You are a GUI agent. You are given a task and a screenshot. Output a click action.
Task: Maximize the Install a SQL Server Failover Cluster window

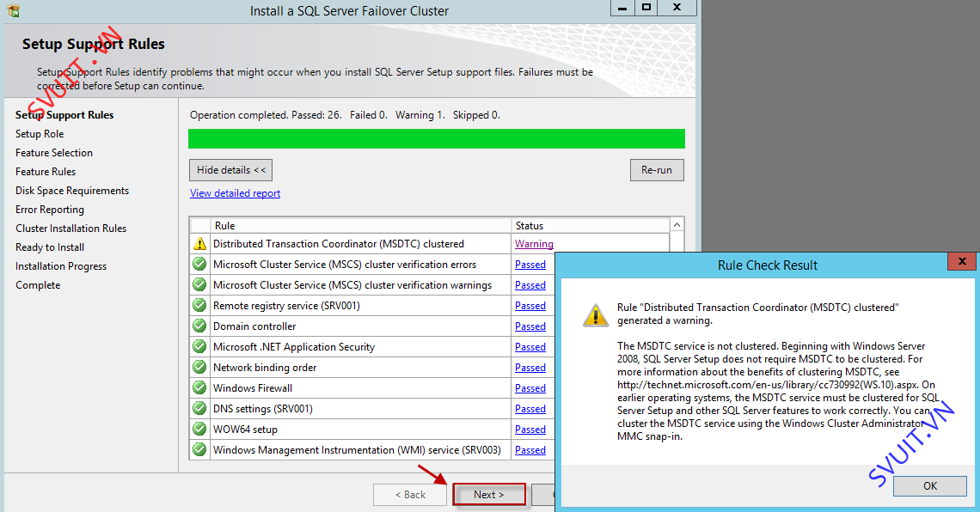pos(646,8)
